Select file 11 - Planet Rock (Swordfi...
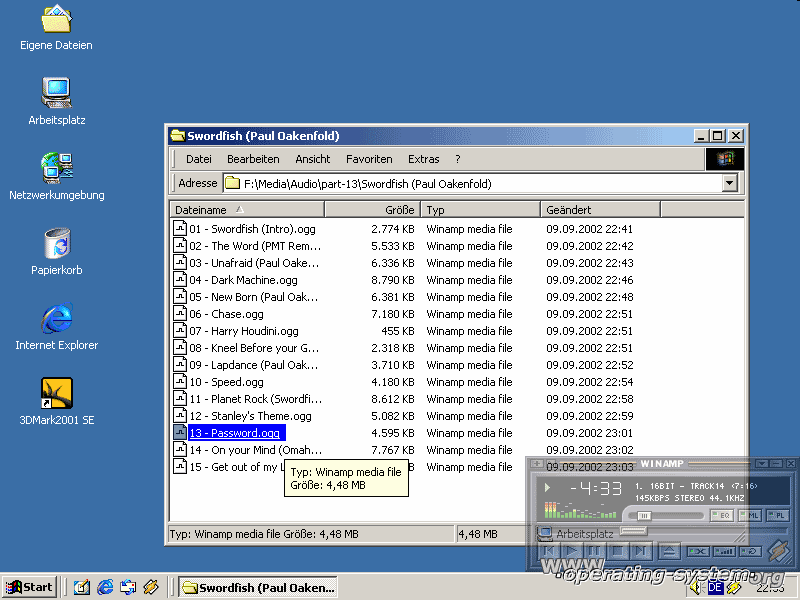 point(256,398)
